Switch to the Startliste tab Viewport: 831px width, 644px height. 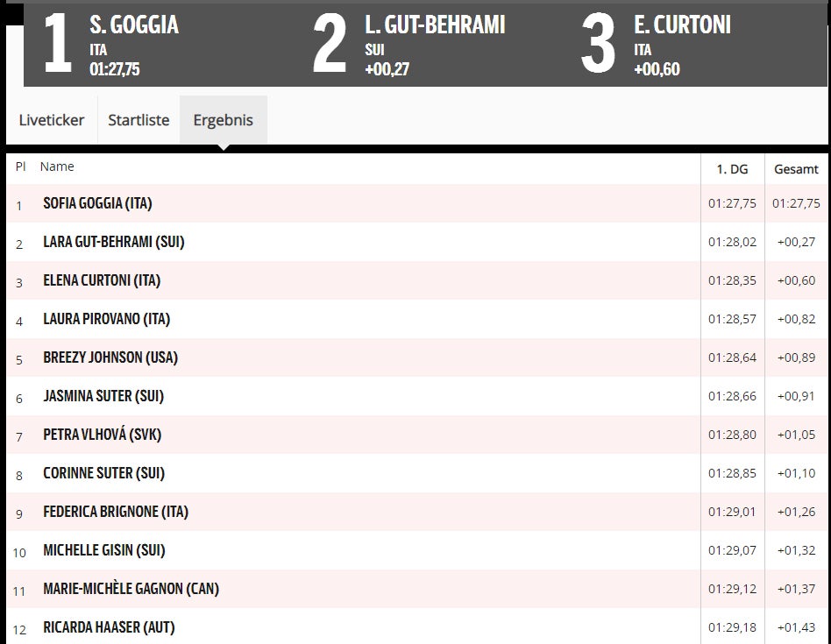point(138,120)
